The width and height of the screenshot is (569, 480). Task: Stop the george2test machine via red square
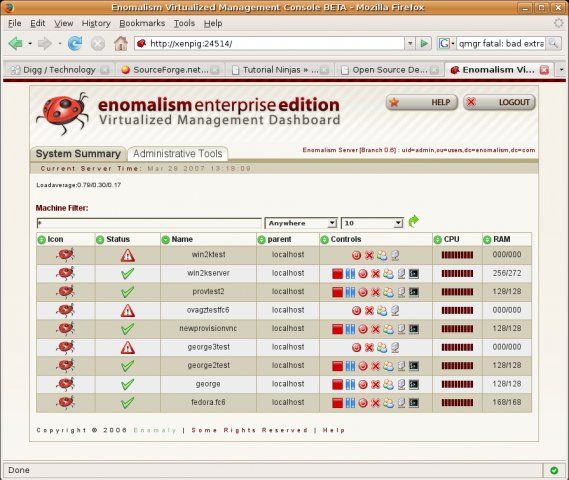point(337,366)
